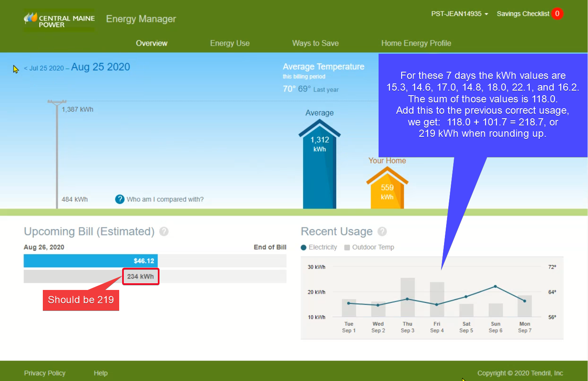Open the Recent Usage help question mark
The image size is (588, 381).
[x=382, y=232]
